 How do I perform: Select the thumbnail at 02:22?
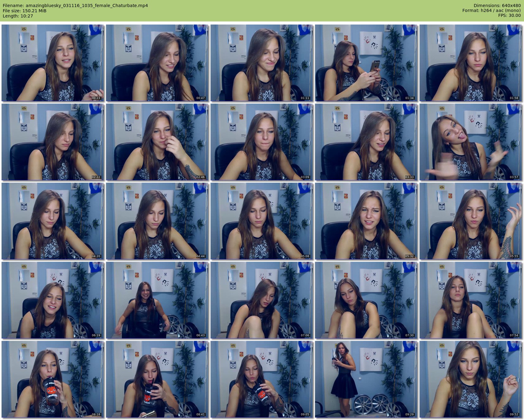tap(52, 142)
